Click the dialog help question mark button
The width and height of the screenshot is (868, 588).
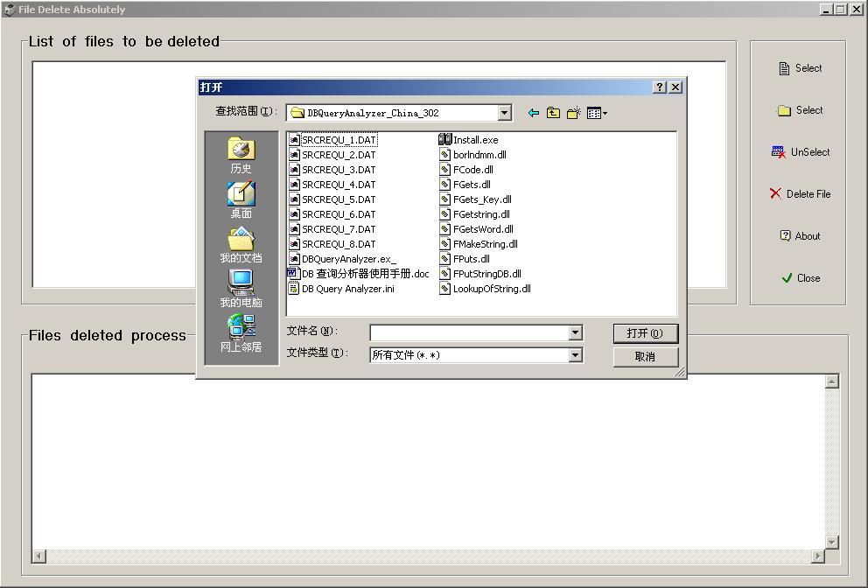tap(659, 87)
